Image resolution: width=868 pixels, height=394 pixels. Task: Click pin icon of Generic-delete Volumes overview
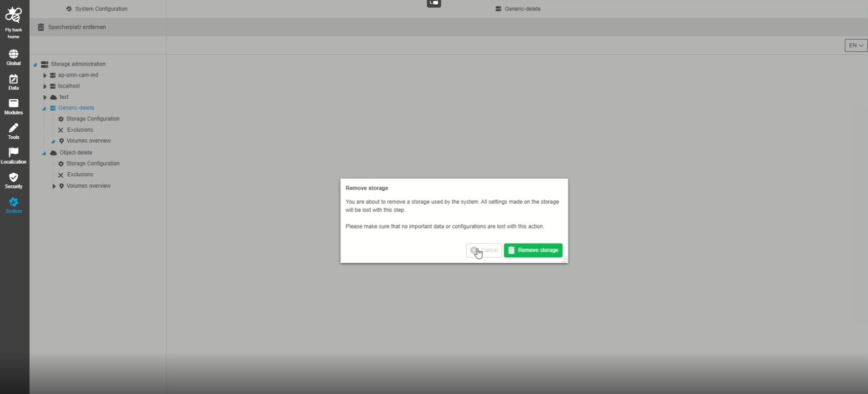click(x=62, y=141)
